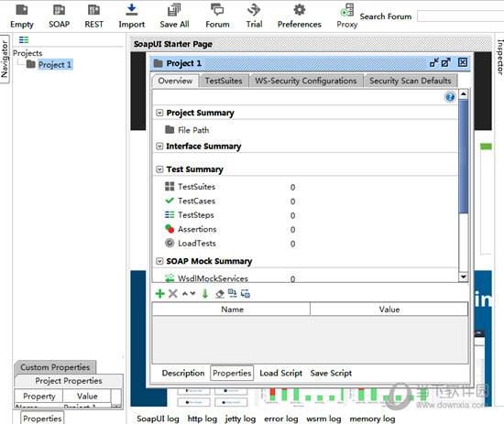Click the blue help question mark icon
The height and width of the screenshot is (424, 504).
pos(450,97)
